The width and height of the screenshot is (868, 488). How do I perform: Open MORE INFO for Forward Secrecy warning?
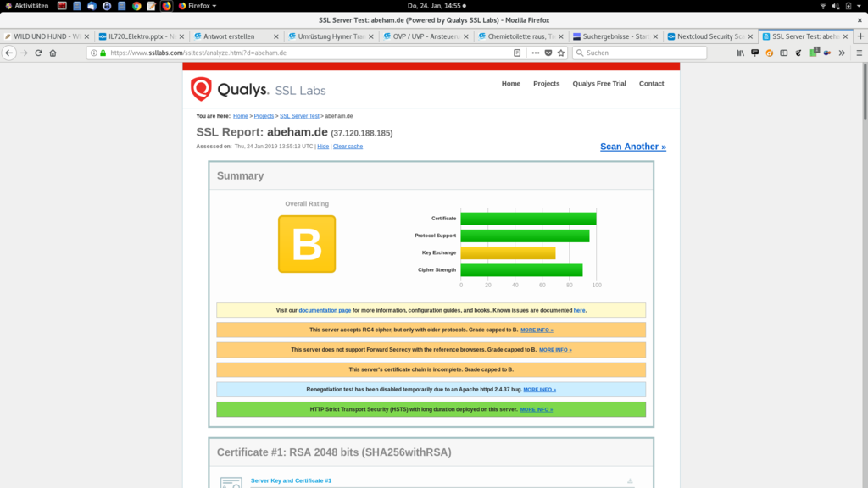click(x=555, y=350)
